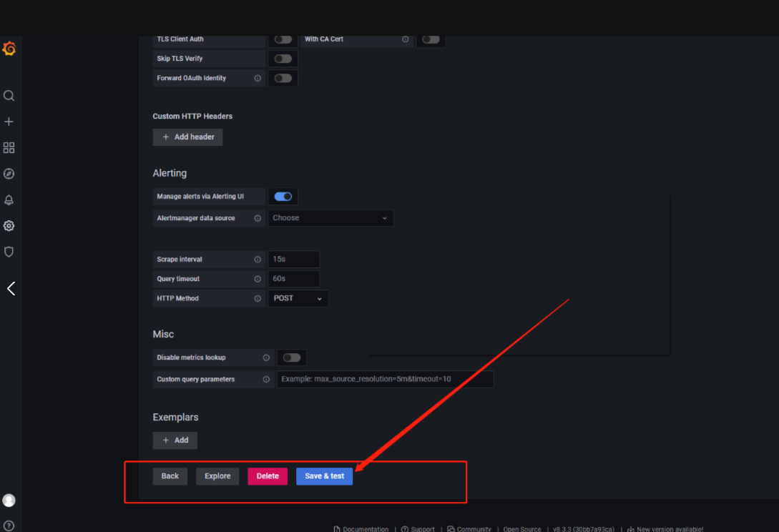Image resolution: width=779 pixels, height=532 pixels.
Task: Show info for Forward OAuth Identity
Action: pos(258,78)
